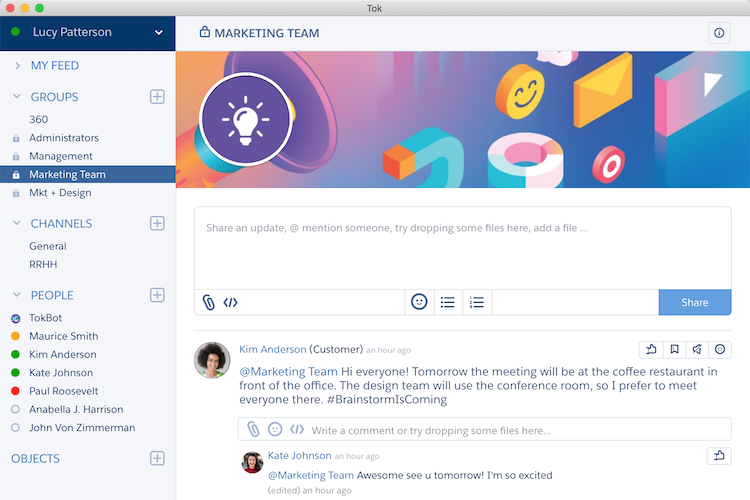This screenshot has height=500, width=750.
Task: Click Kim Anderson's profile photo
Action: (x=212, y=360)
